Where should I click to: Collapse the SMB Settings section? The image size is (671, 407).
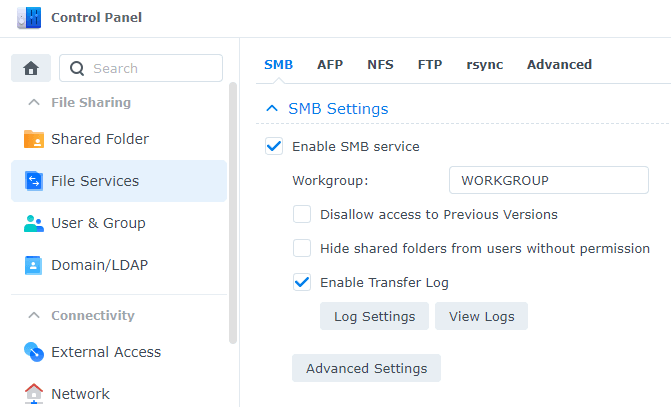[270, 109]
